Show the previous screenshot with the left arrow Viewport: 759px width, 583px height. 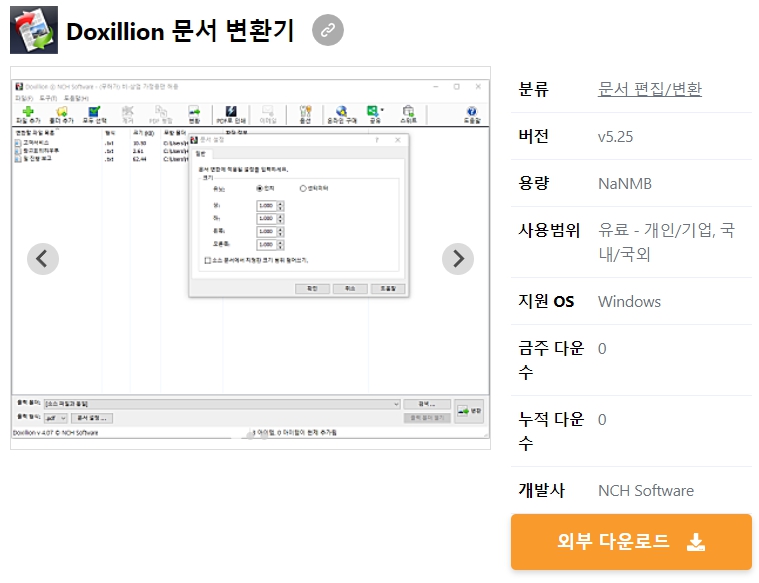pyautogui.click(x=43, y=259)
